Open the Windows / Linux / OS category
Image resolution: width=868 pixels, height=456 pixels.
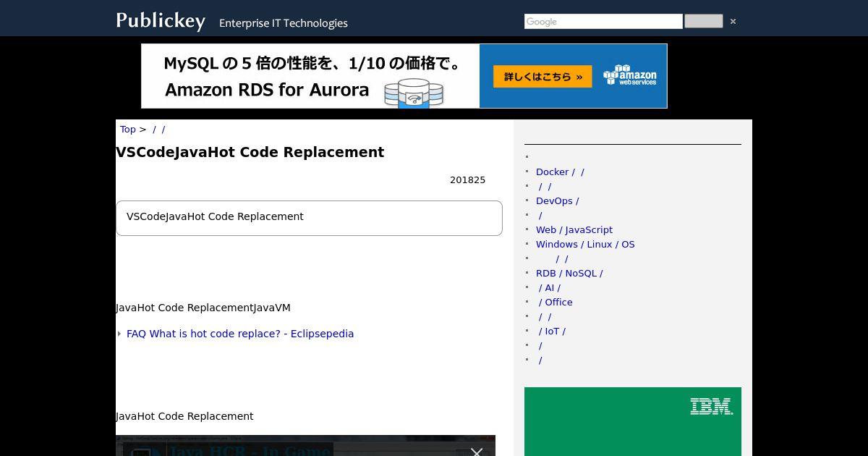(x=585, y=244)
